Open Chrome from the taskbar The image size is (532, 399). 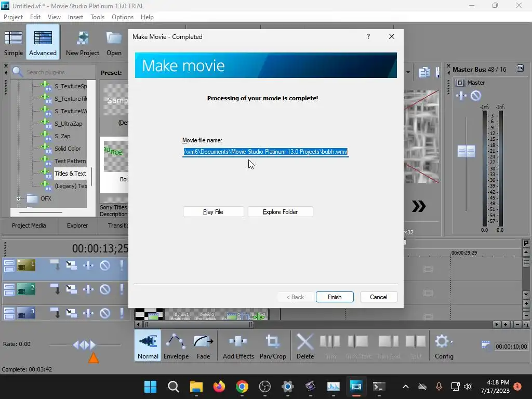[242, 387]
